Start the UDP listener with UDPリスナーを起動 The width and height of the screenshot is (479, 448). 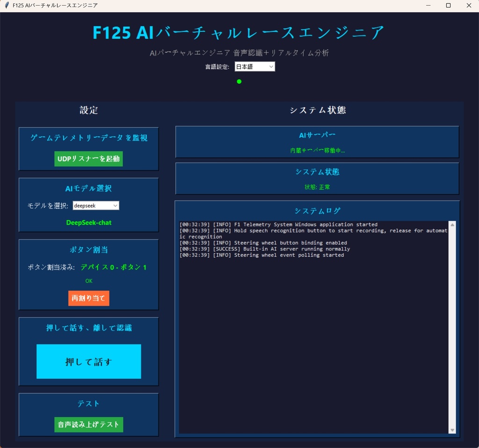(x=88, y=159)
